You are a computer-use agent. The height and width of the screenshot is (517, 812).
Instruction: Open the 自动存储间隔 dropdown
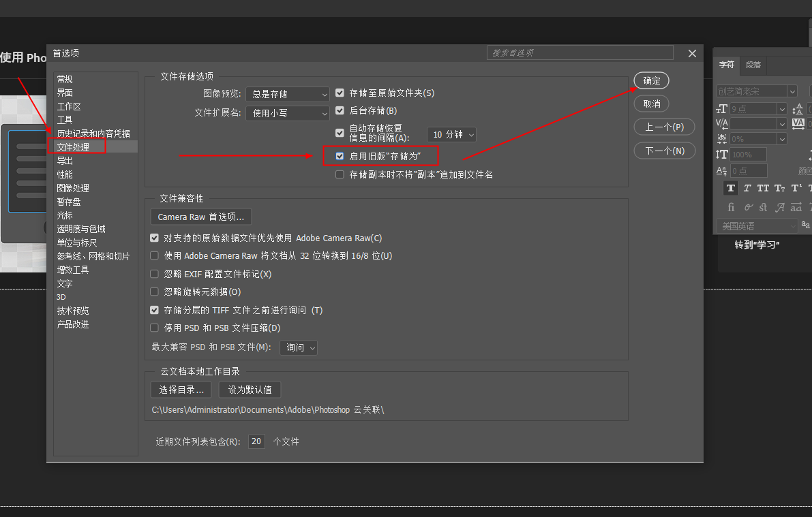(451, 134)
